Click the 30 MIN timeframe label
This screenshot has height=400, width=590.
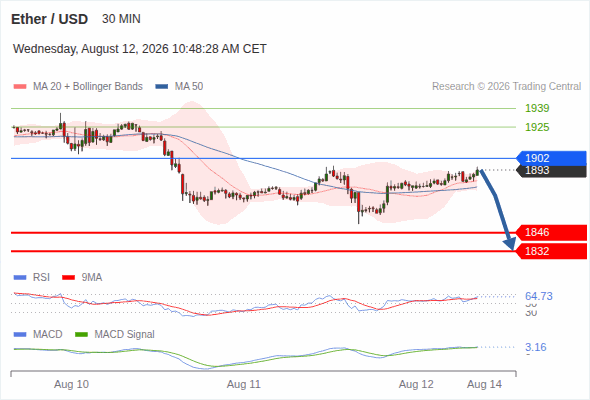point(121,19)
